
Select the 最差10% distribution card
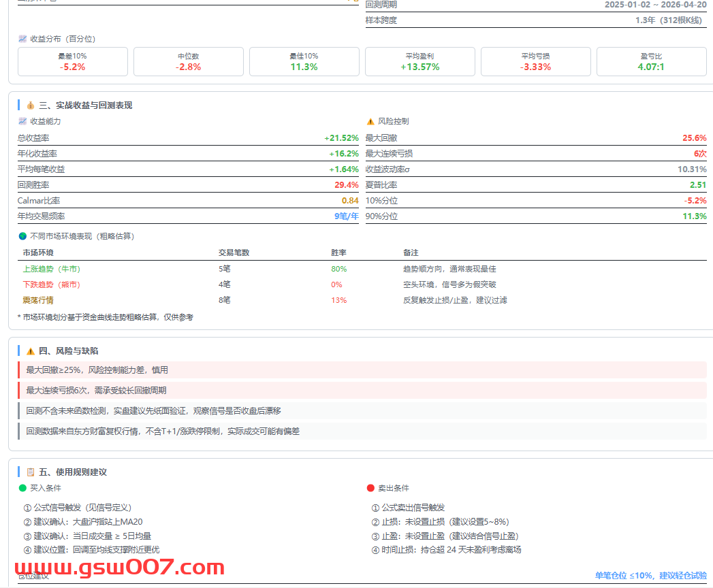pyautogui.click(x=72, y=61)
